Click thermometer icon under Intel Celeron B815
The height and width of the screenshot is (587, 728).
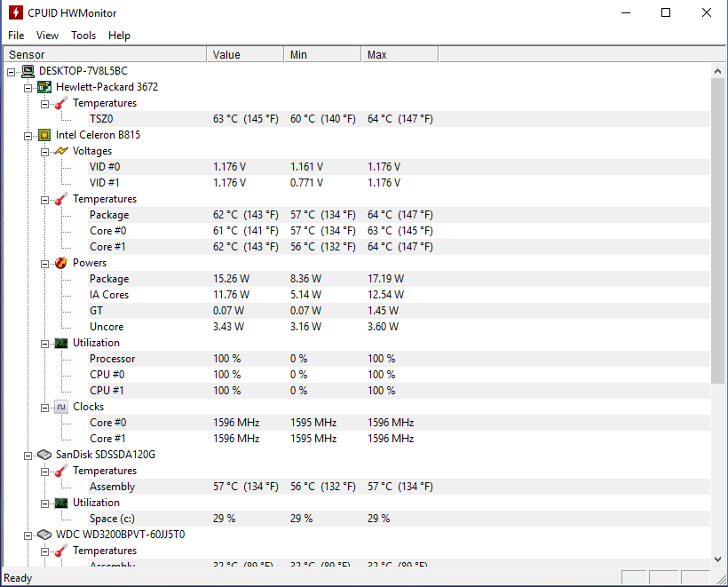click(61, 199)
